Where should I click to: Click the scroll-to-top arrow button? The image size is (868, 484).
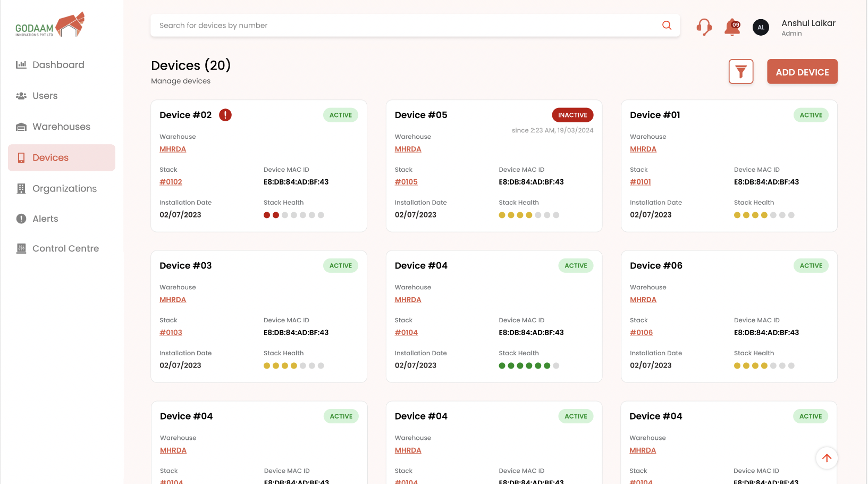tap(827, 458)
